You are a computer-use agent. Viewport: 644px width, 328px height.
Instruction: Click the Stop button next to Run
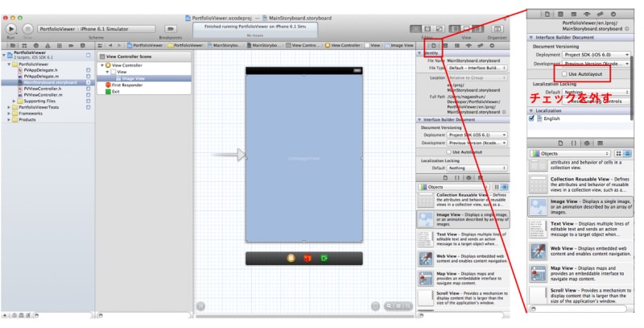click(x=29, y=29)
